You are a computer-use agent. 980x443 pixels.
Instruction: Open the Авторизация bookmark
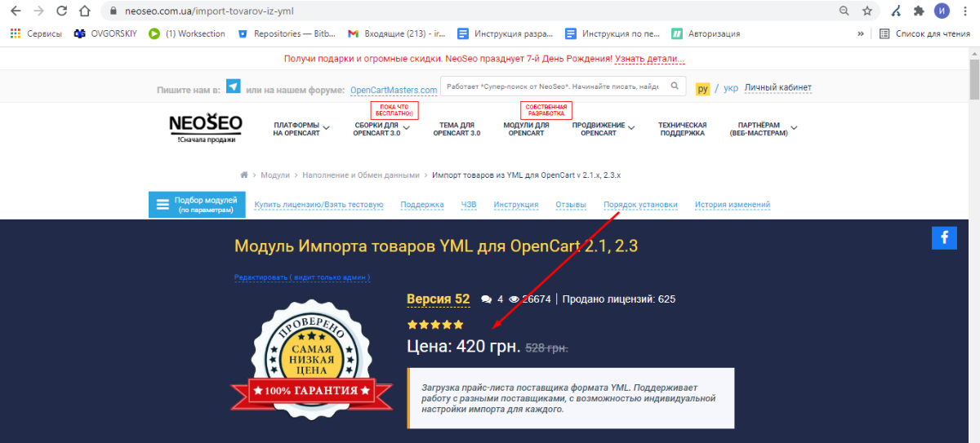click(706, 33)
